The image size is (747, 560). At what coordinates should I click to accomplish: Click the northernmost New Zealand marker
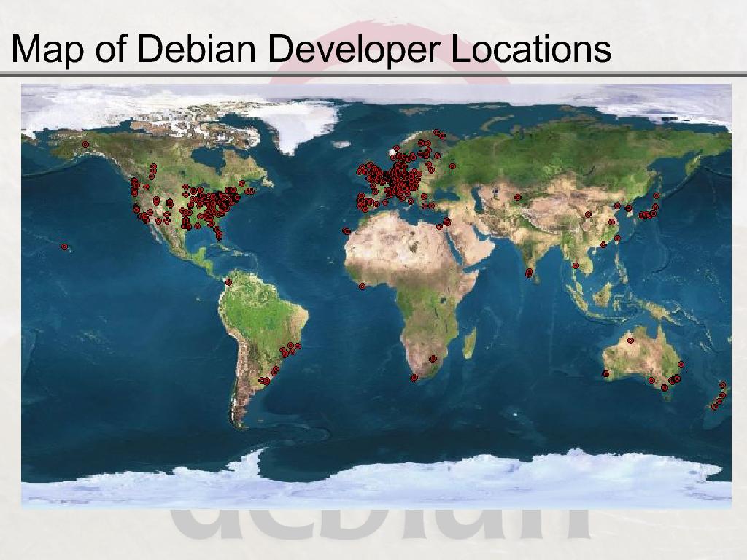tap(722, 385)
